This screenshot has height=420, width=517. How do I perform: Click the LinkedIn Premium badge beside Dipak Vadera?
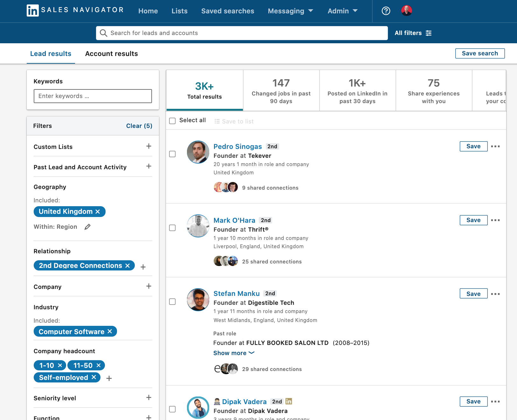click(x=289, y=402)
